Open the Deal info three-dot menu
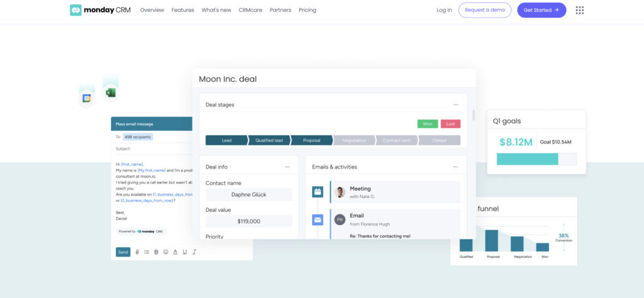Viewport: 644px width, 298px height. 287,167
